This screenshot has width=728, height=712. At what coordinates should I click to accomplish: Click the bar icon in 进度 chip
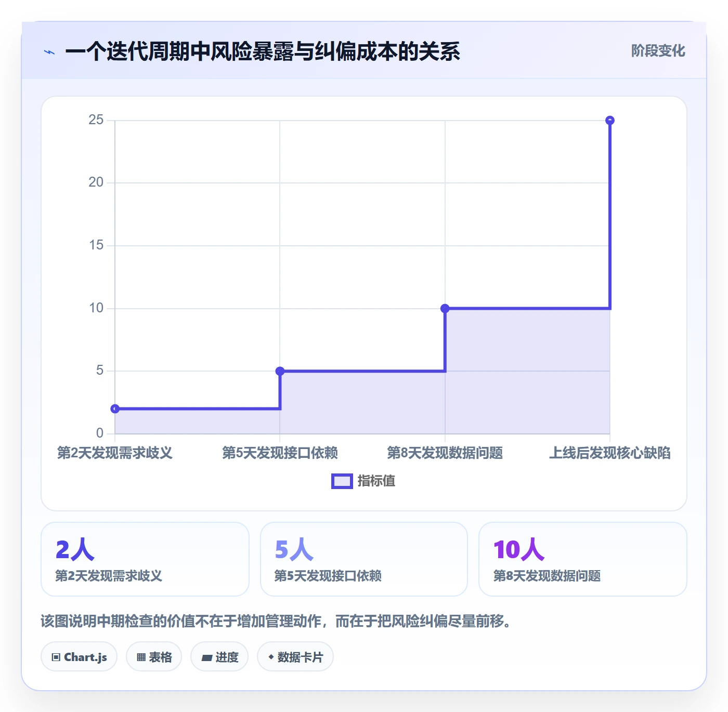click(206, 658)
